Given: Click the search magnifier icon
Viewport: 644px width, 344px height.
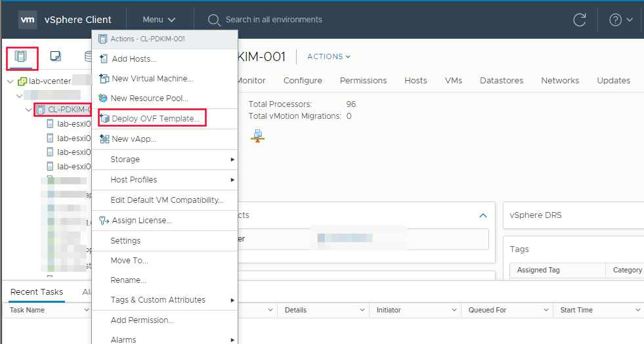Looking at the screenshot, I should [x=214, y=20].
